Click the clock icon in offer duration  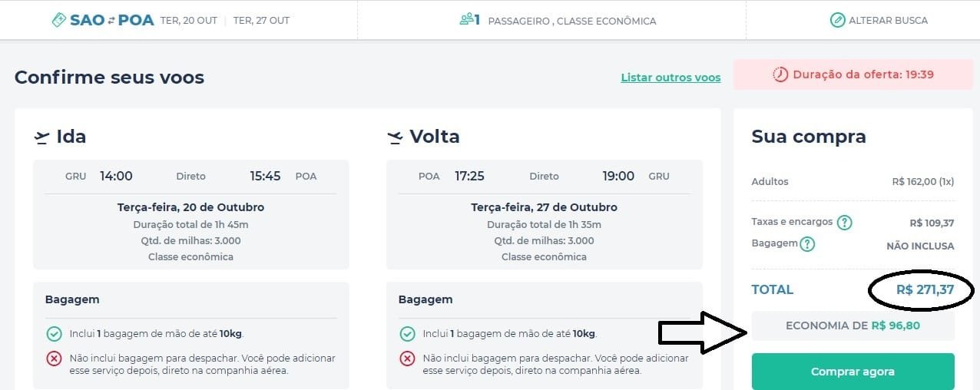780,74
